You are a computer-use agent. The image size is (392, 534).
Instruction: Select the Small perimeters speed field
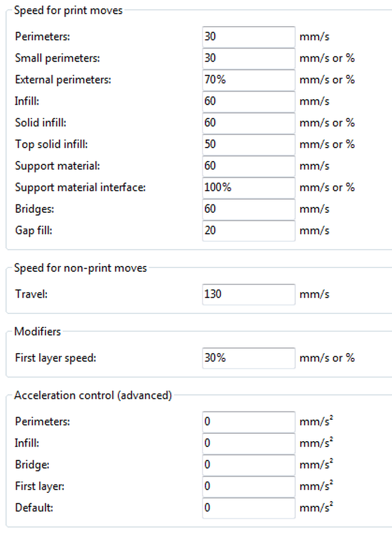[249, 58]
